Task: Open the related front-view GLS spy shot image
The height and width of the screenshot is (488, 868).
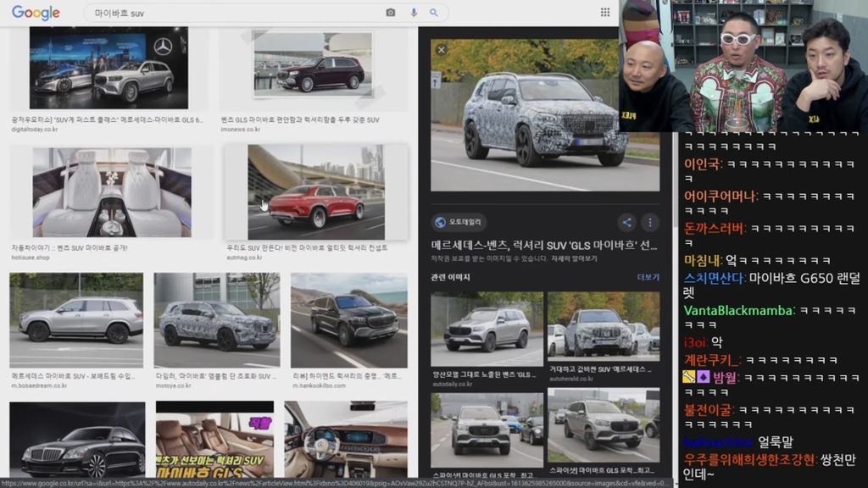Action: click(x=487, y=430)
